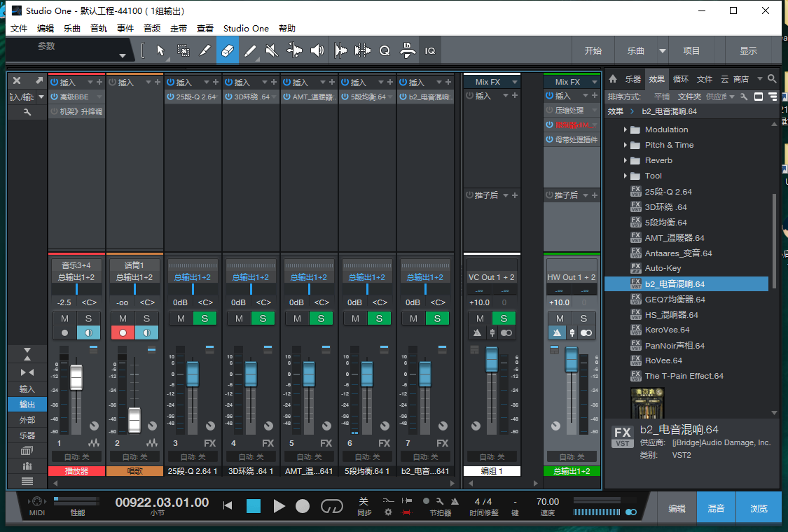Click the IQ button in the toolbar

430,50
